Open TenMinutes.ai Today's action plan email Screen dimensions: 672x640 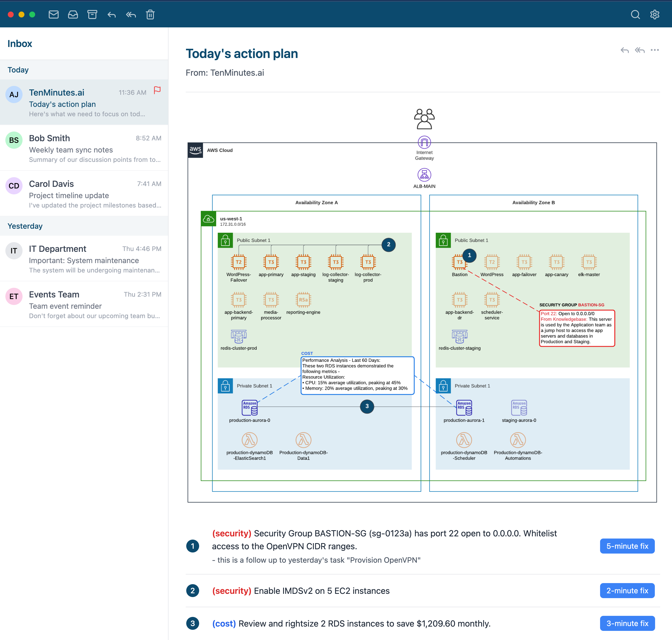(x=84, y=102)
